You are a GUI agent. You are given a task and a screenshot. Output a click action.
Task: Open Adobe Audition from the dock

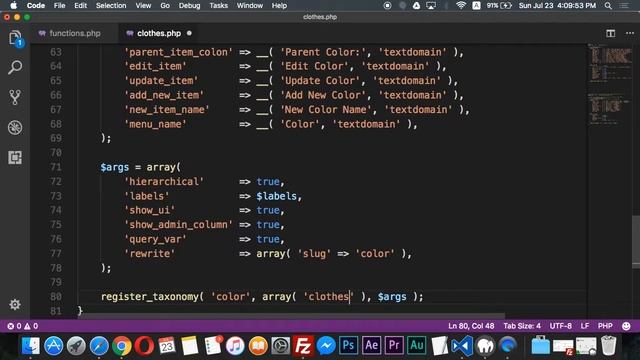click(x=417, y=346)
